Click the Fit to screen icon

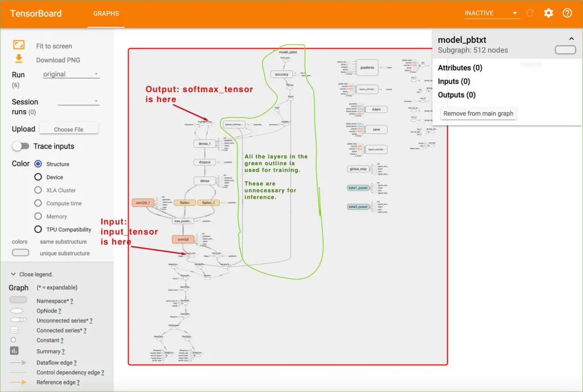click(19, 45)
